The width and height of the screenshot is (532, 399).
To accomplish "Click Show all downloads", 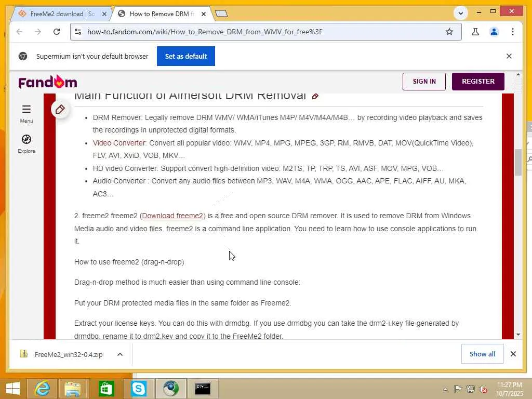I will pyautogui.click(x=482, y=354).
